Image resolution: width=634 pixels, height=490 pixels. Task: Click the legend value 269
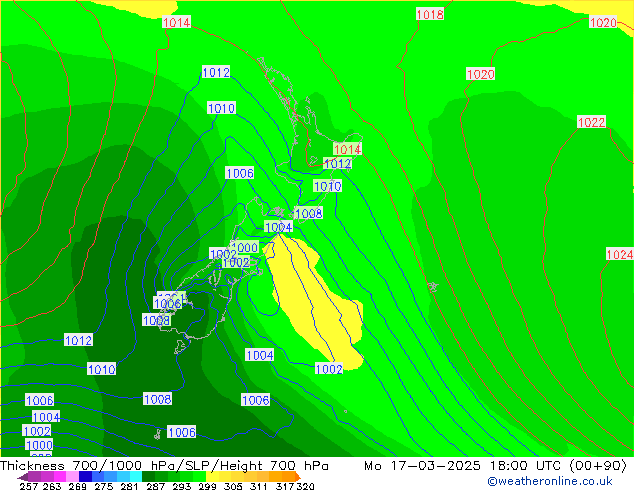[x=77, y=486]
